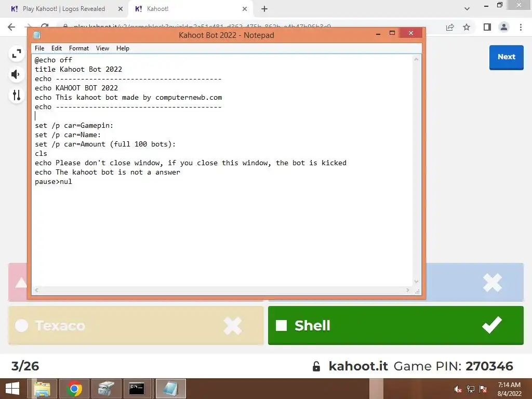Click the 'cls' line in Notepad
Image resolution: width=532 pixels, height=399 pixels.
pos(41,153)
